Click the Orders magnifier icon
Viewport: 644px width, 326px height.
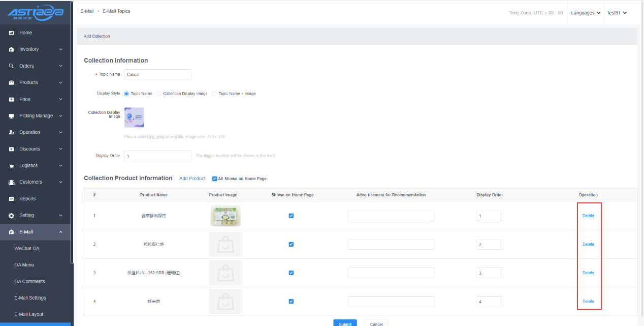11,66
